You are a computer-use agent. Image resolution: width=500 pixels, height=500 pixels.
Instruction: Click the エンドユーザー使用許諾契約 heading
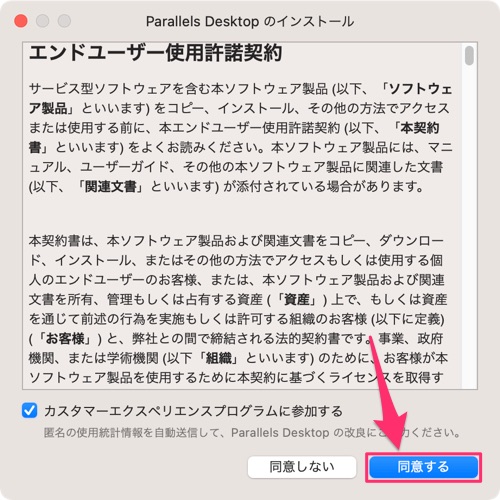(155, 53)
